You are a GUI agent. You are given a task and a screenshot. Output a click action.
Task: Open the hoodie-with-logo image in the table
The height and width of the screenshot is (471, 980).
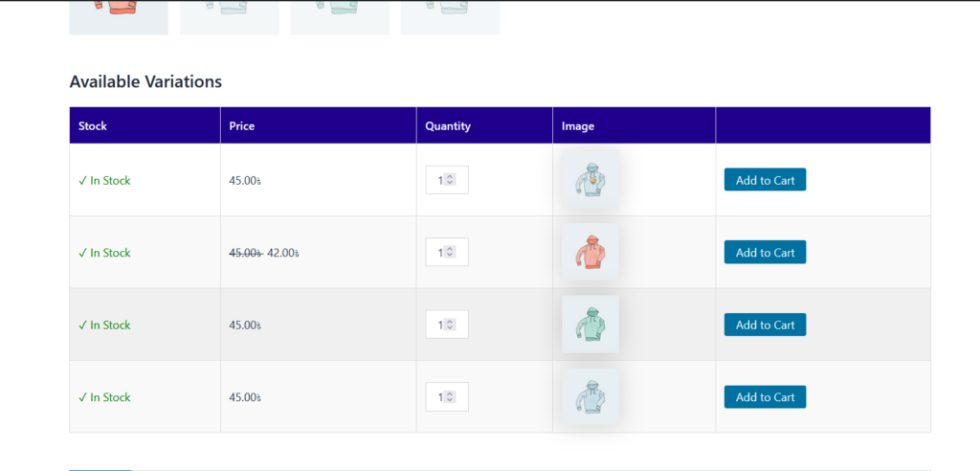click(x=590, y=180)
